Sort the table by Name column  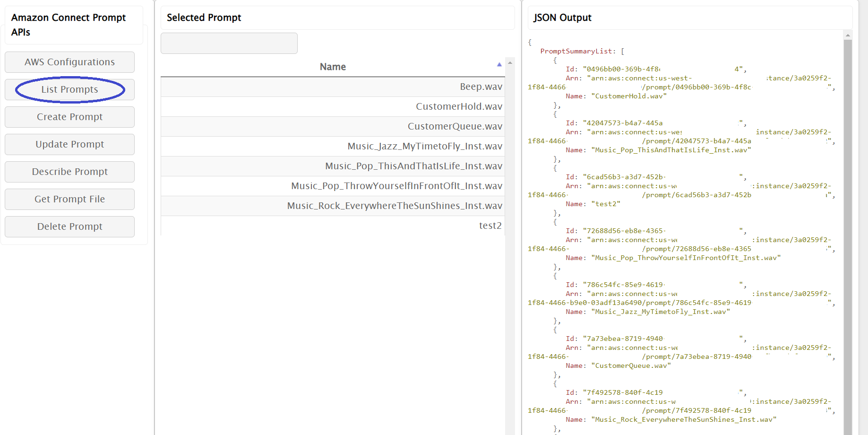tap(333, 67)
